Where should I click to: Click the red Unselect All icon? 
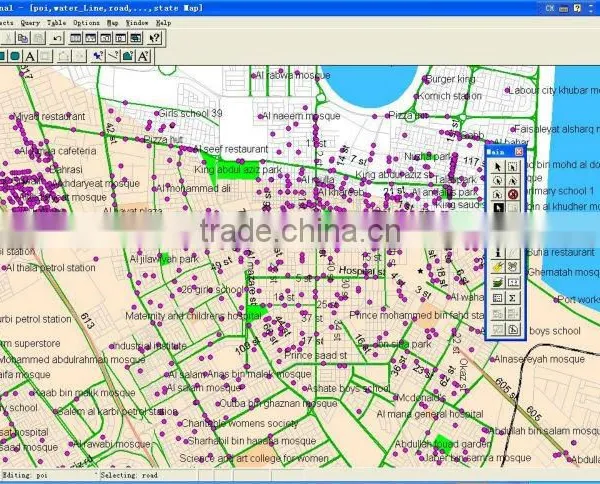click(513, 194)
